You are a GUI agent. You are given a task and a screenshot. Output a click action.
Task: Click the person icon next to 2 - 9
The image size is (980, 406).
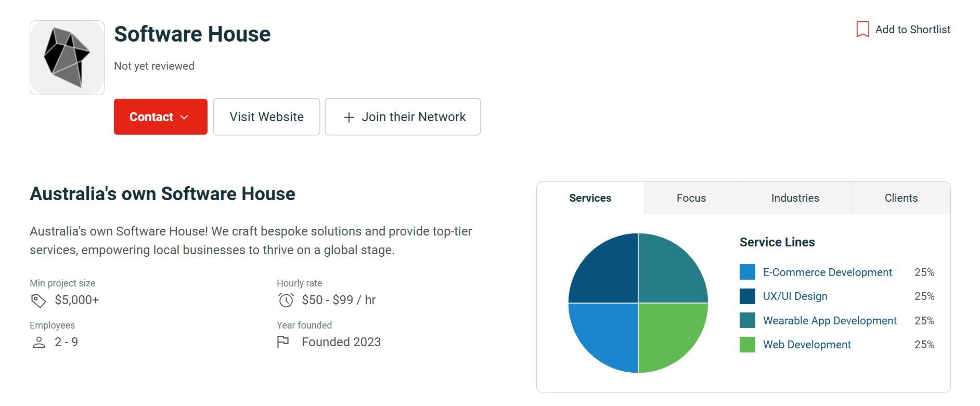click(38, 342)
